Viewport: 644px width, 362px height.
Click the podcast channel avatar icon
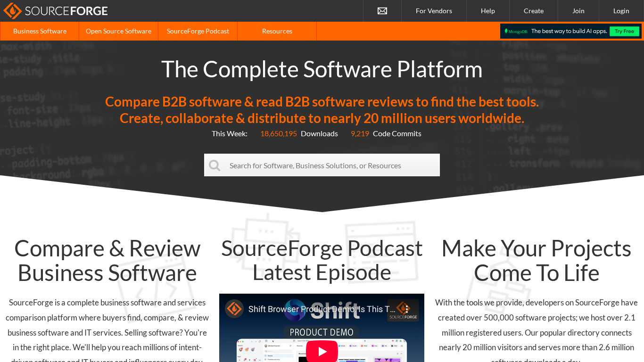coord(234,309)
